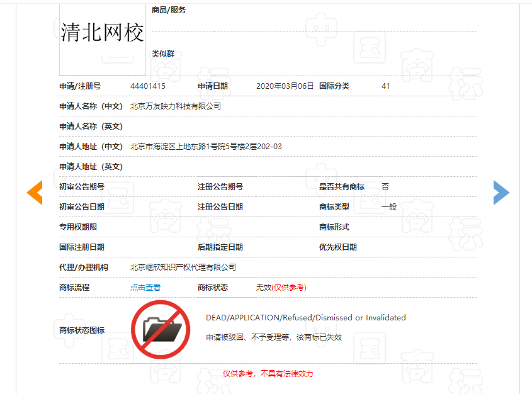The image size is (532, 394).
Task: Click the DEAD/APPLICATION/Refused status description
Action: 306,318
